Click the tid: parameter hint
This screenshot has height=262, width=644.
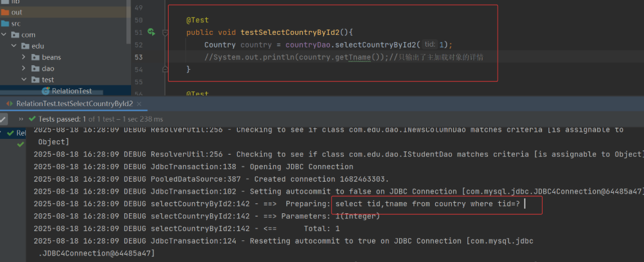(430, 44)
